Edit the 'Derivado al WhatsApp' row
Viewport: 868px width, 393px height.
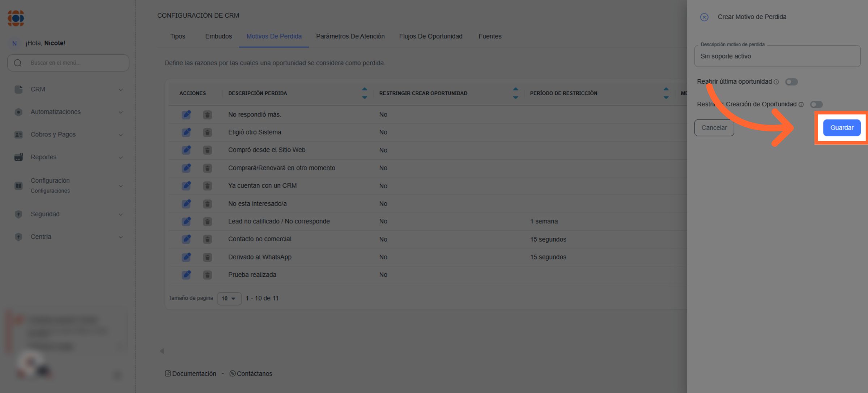[x=186, y=257]
